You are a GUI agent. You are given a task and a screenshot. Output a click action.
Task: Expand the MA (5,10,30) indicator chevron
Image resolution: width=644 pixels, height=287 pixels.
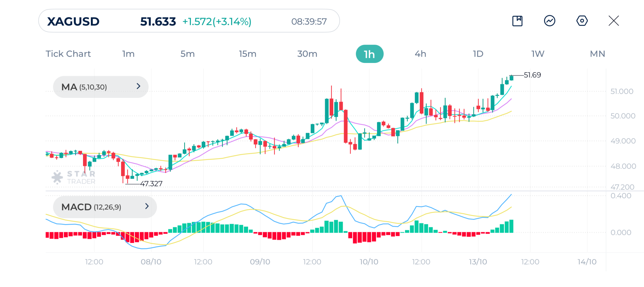point(138,86)
